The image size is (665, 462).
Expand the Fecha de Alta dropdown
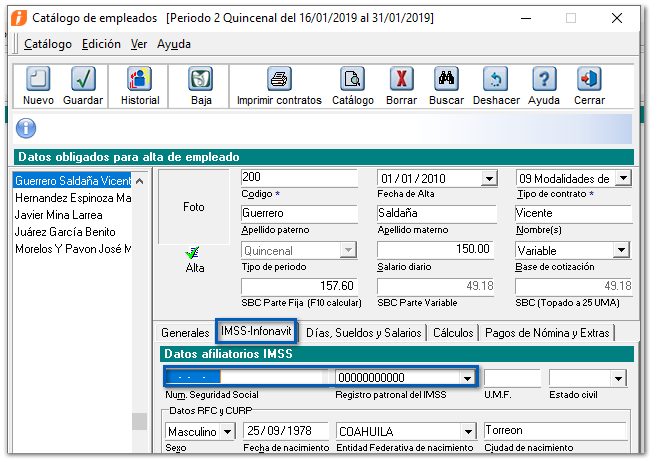tap(489, 179)
